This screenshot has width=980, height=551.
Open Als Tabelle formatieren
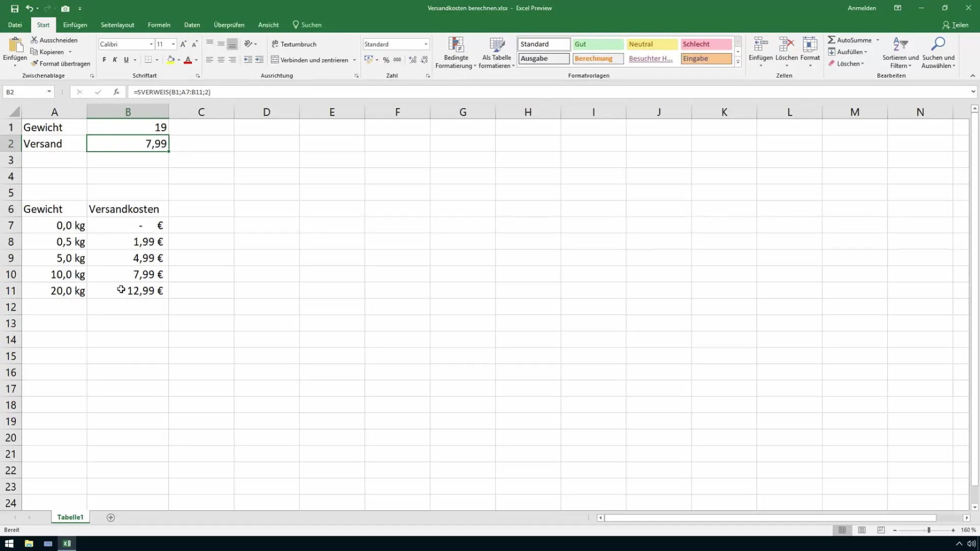(497, 53)
